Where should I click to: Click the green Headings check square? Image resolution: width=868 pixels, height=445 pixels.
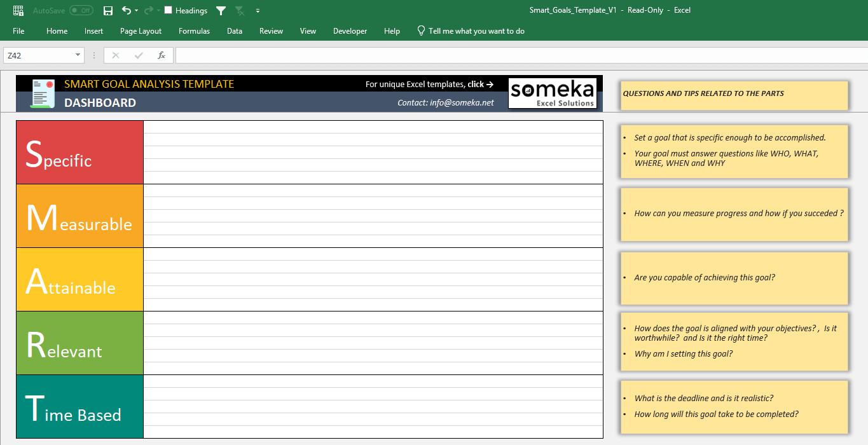tap(167, 10)
